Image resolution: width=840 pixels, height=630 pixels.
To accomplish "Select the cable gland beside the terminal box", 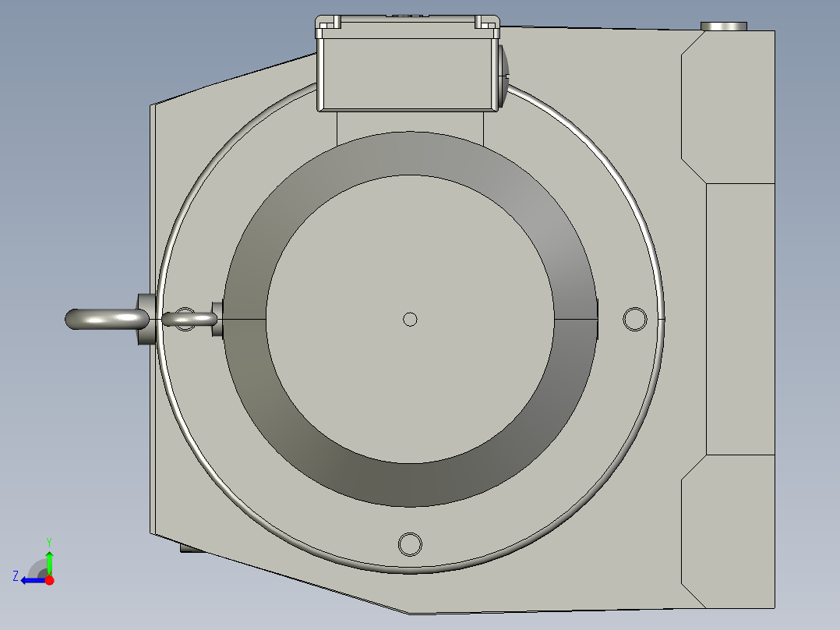I will pyautogui.click(x=503, y=76).
